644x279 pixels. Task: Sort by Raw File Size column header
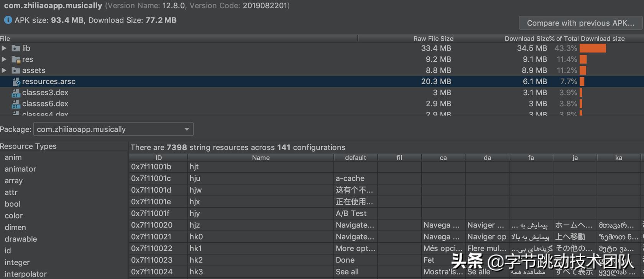click(433, 39)
